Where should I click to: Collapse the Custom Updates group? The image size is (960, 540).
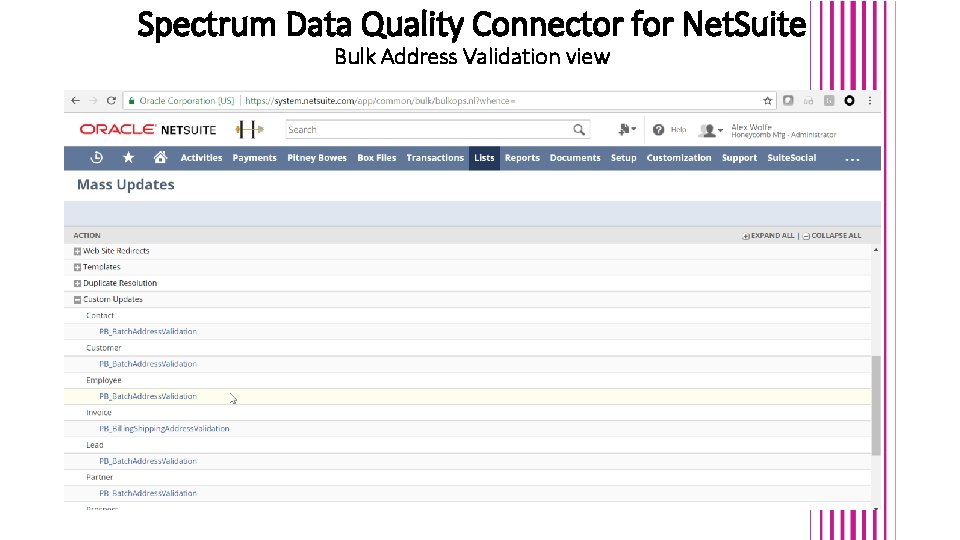tap(77, 299)
